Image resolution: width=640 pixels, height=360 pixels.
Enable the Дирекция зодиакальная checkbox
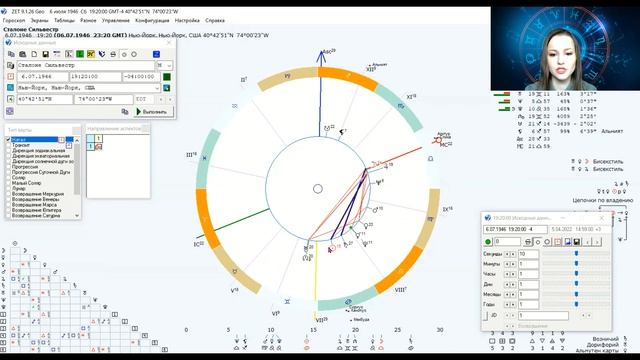click(8, 151)
